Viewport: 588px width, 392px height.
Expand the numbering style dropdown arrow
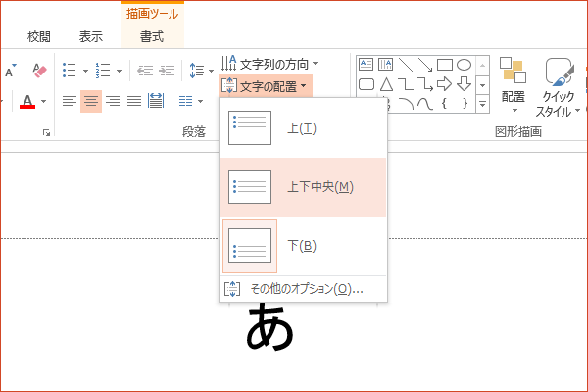point(119,71)
